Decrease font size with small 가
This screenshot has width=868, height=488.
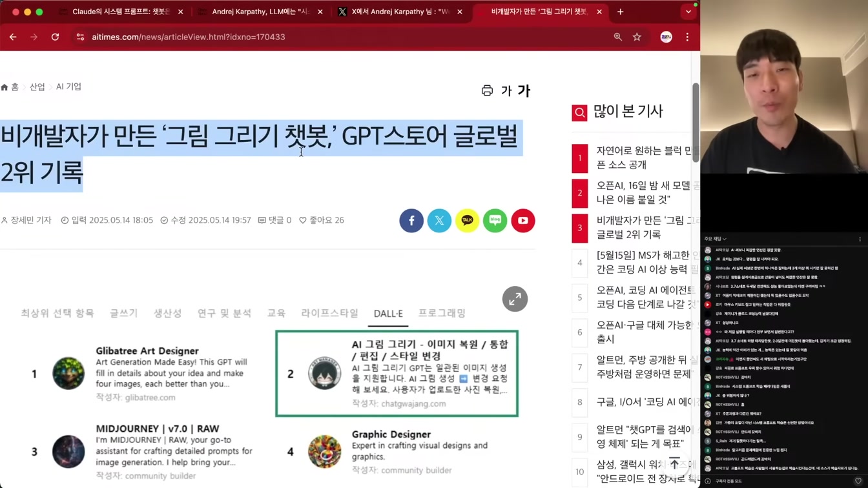(x=506, y=92)
